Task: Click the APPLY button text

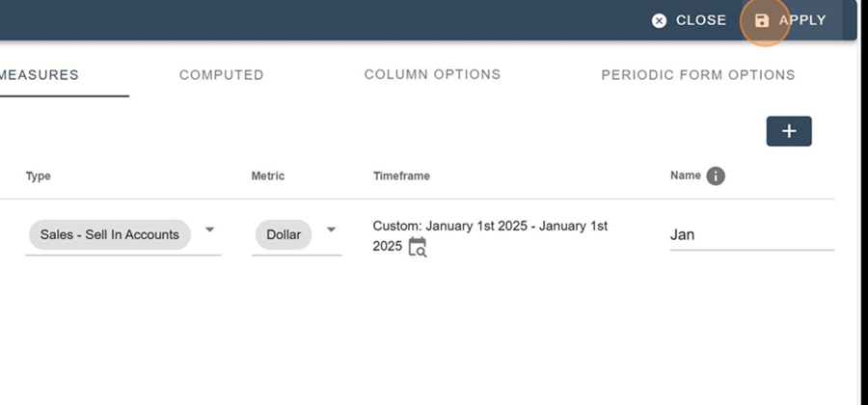Action: [x=802, y=20]
